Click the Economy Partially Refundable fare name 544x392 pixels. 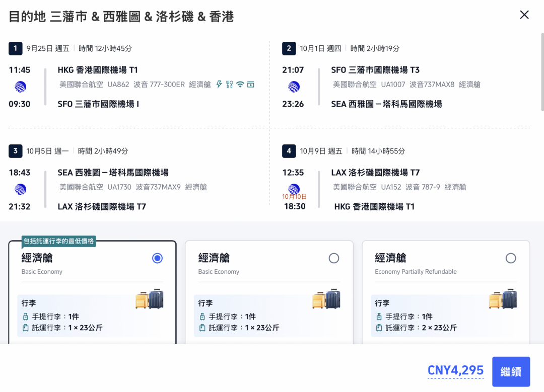click(416, 272)
